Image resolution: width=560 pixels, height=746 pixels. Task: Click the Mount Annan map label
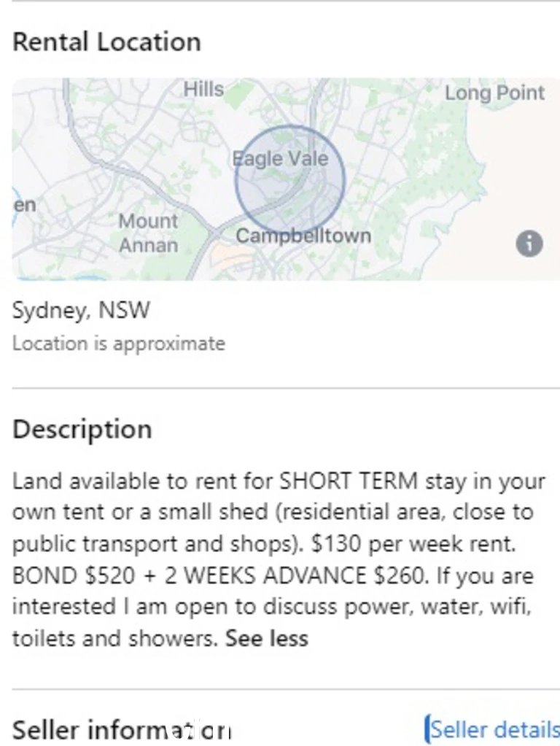point(149,233)
